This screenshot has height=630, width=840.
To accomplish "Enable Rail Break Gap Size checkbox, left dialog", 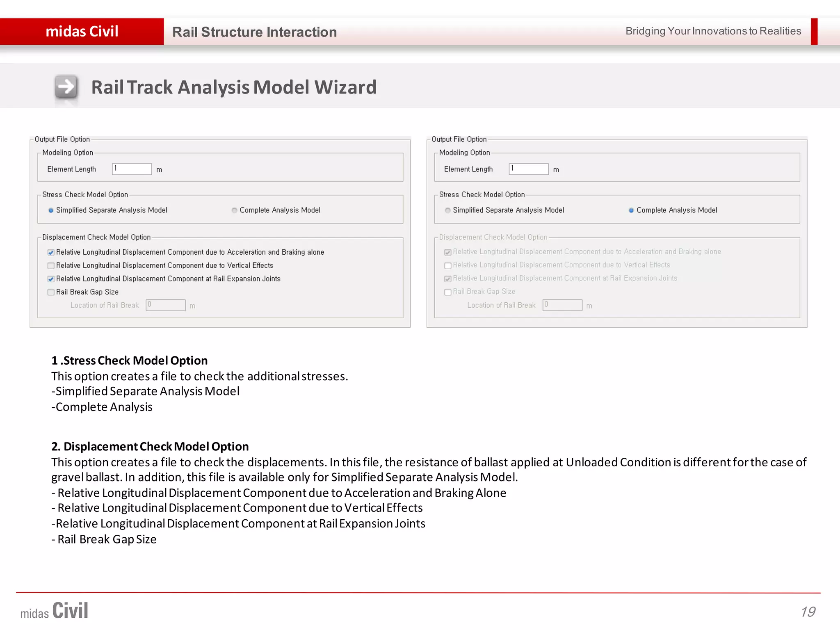I will (x=51, y=292).
